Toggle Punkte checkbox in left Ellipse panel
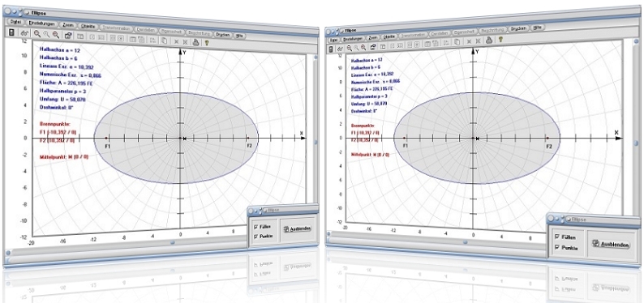644x303 pixels. click(x=255, y=237)
